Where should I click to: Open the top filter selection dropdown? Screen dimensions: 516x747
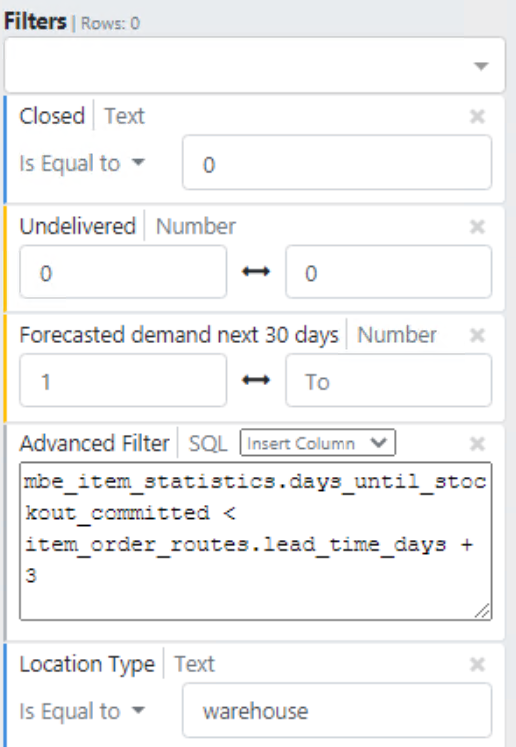click(x=254, y=65)
